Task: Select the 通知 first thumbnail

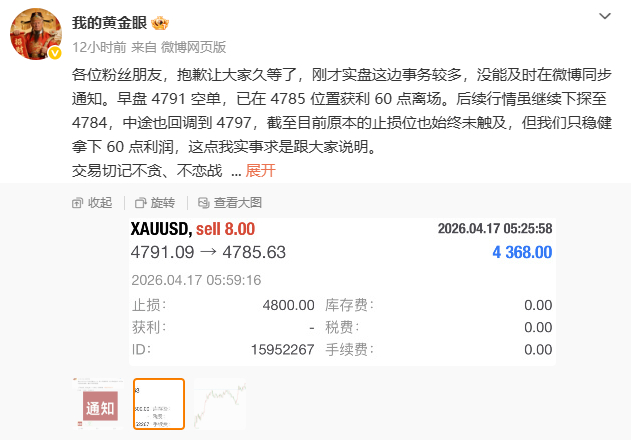Action: (x=99, y=404)
